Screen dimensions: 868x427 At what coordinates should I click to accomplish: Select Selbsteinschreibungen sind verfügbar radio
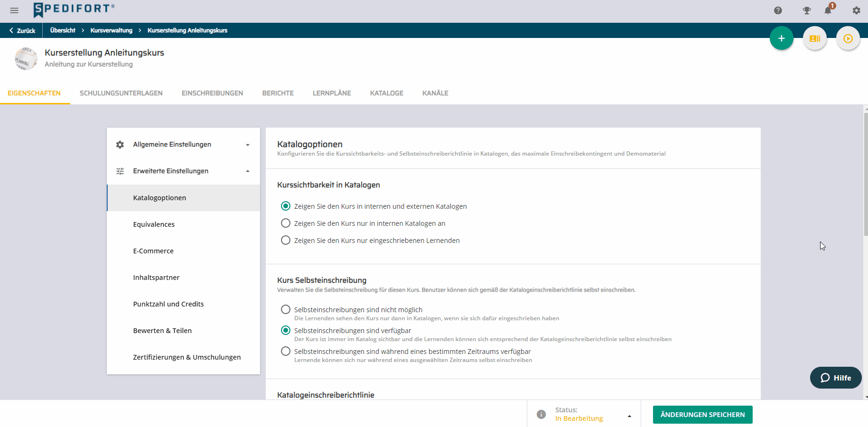(286, 330)
